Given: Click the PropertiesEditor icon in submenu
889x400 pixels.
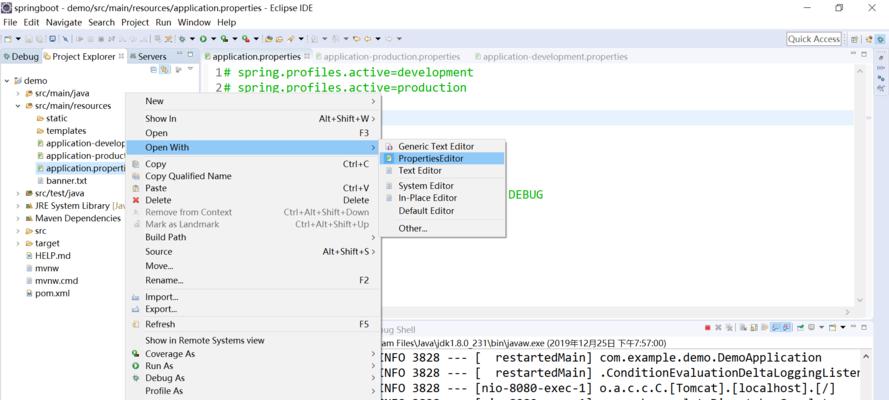Looking at the screenshot, I should (x=389, y=159).
